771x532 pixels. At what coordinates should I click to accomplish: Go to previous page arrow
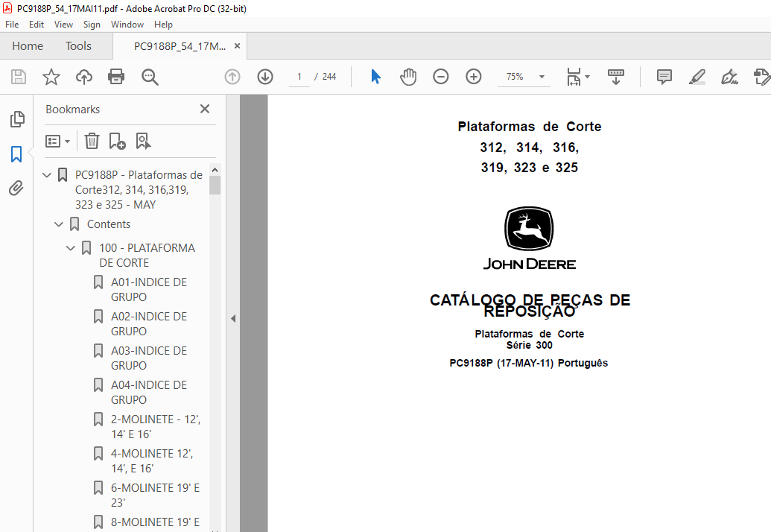point(232,77)
